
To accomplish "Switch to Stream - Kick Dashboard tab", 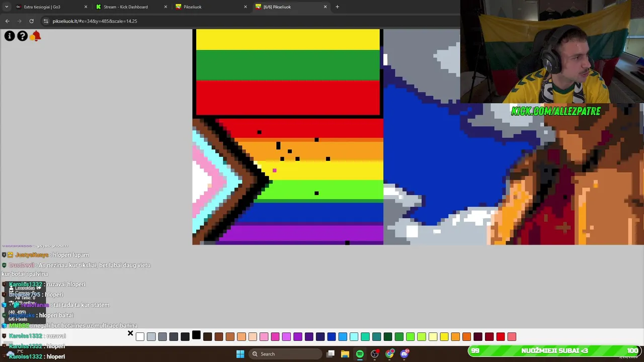I will 131,7.
